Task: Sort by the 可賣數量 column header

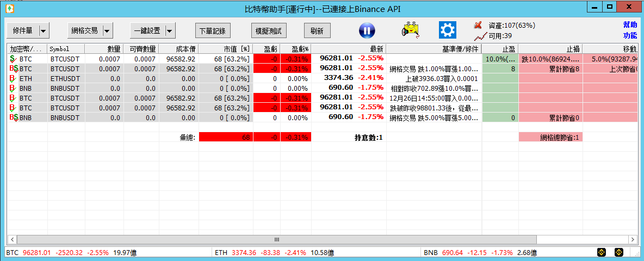Action: pos(141,49)
